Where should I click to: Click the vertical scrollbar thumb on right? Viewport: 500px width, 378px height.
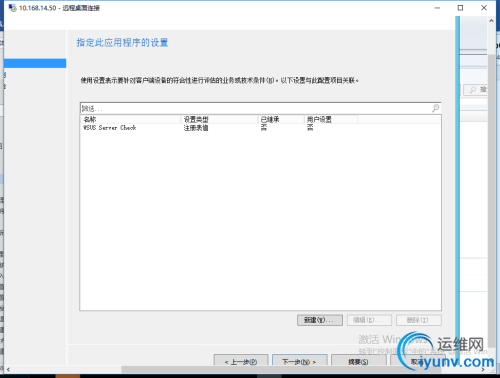click(x=491, y=200)
